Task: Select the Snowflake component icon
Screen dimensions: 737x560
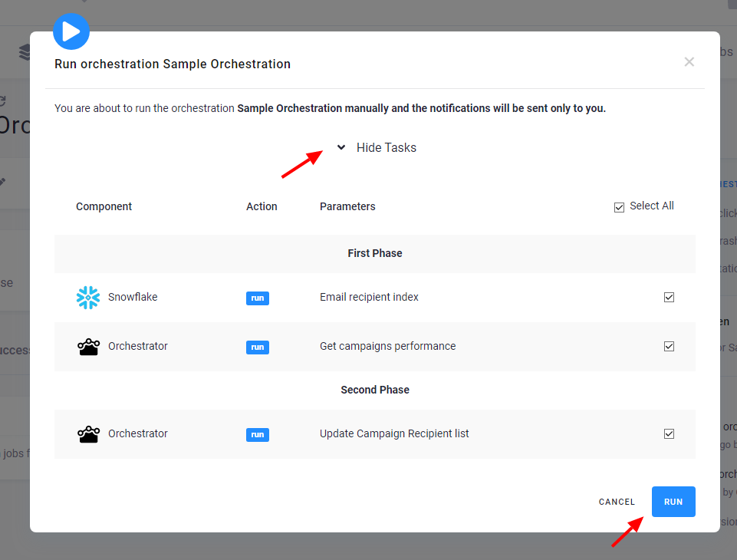Action: coord(88,298)
